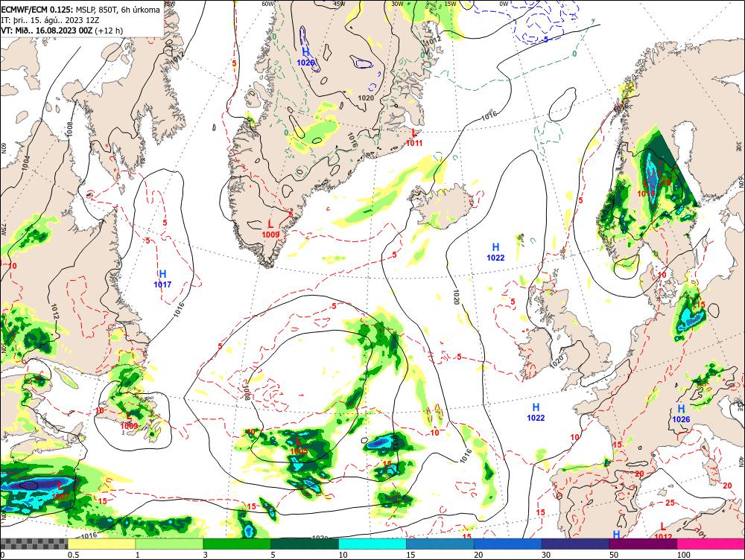Click the L 1009 label over Newfoundland
Viewport: 745px width, 560px height.
129,420
